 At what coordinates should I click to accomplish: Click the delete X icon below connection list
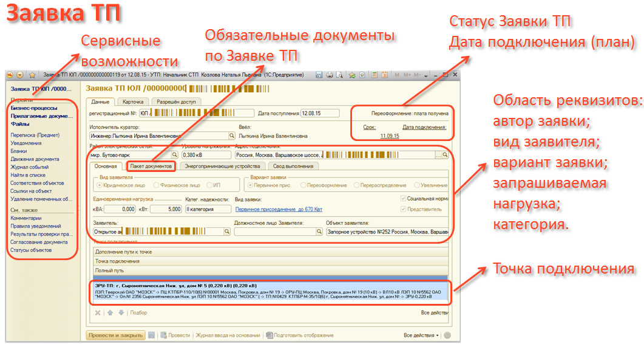[98, 312]
